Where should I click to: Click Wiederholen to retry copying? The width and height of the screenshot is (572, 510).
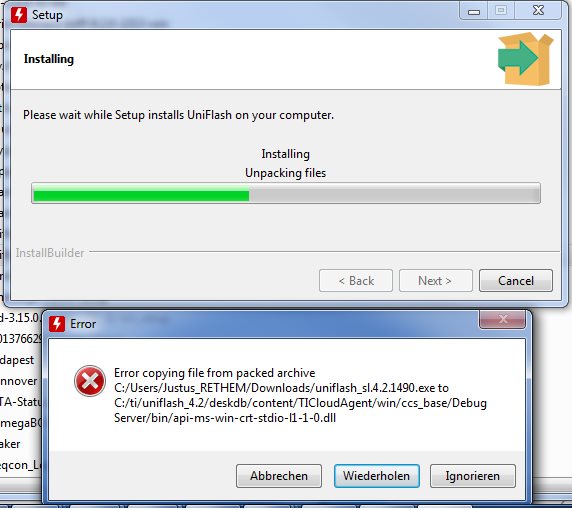pos(376,476)
